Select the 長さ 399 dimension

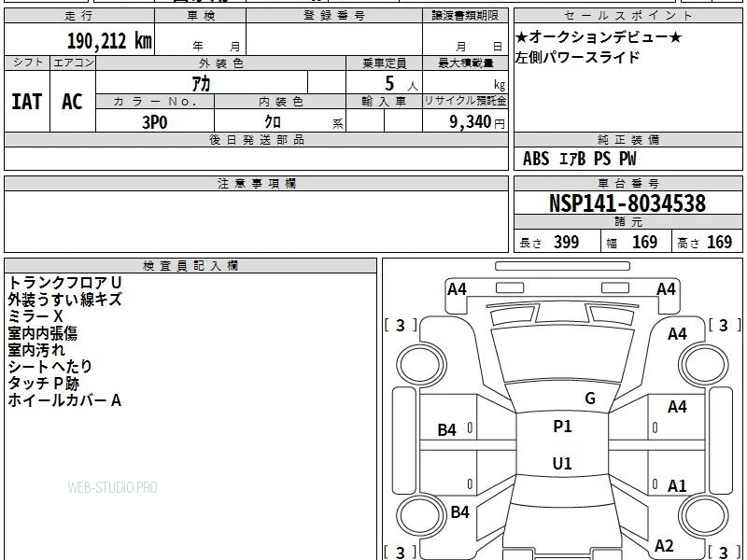tap(549, 242)
